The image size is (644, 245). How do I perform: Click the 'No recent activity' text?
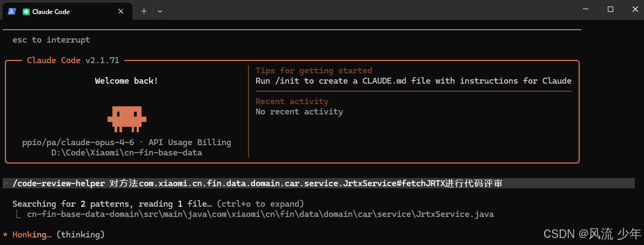coord(299,112)
